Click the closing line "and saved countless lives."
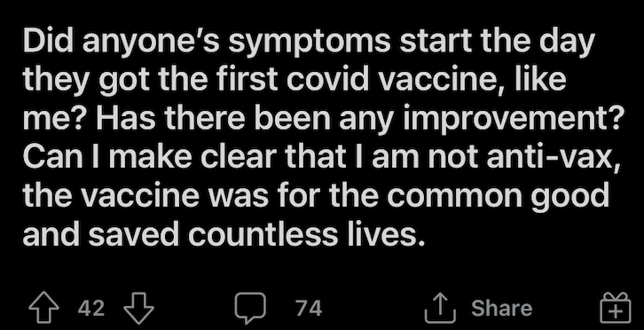The width and height of the screenshot is (644, 330). tap(224, 235)
